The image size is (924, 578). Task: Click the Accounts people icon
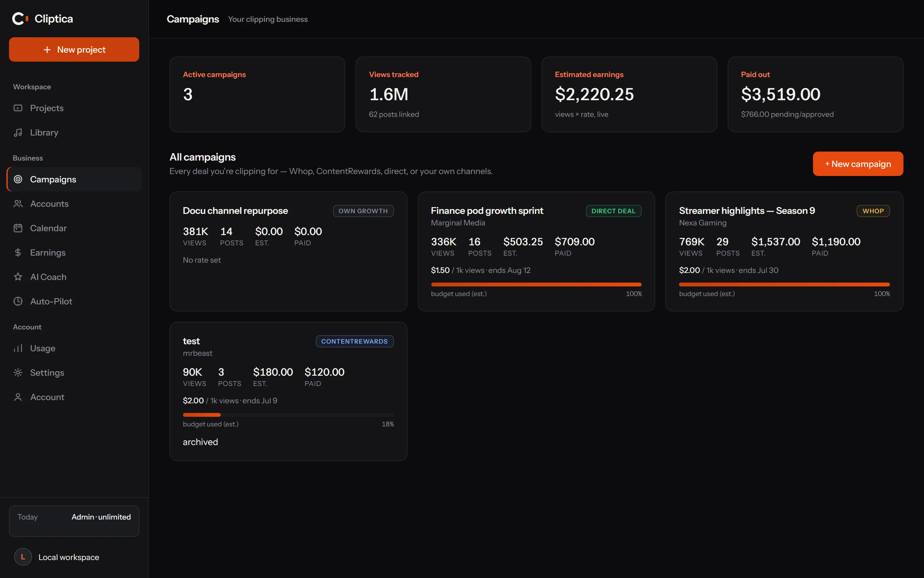coord(18,204)
